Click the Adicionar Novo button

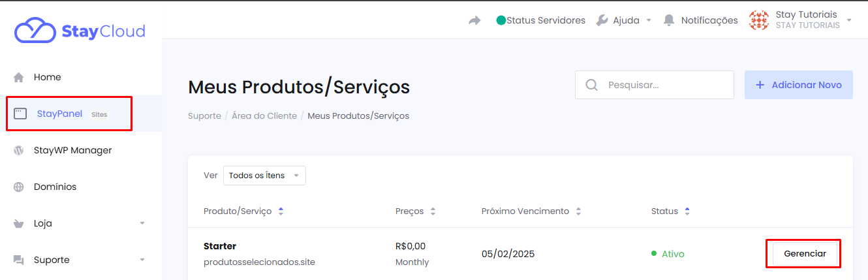pos(799,85)
